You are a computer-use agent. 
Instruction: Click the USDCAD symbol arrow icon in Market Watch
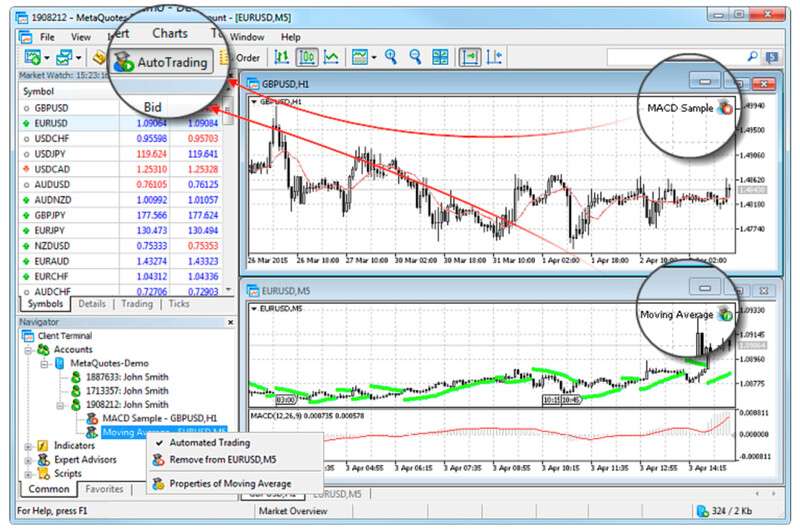click(26, 169)
